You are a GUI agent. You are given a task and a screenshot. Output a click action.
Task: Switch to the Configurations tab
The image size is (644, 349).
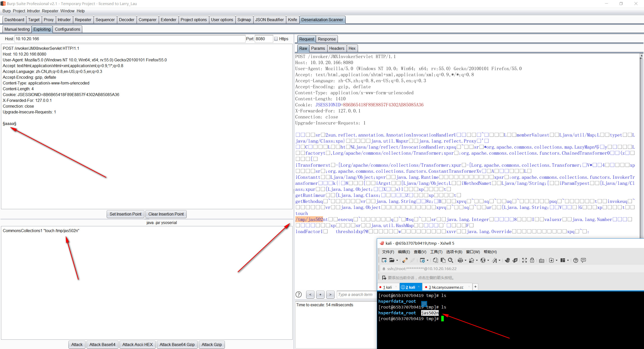point(67,29)
